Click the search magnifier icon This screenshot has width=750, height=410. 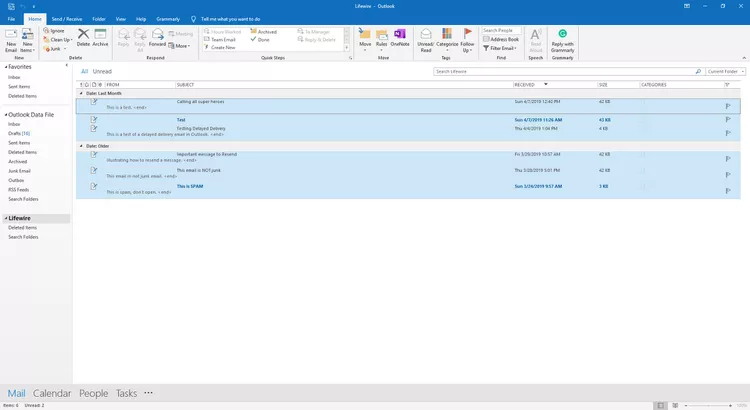tap(698, 71)
